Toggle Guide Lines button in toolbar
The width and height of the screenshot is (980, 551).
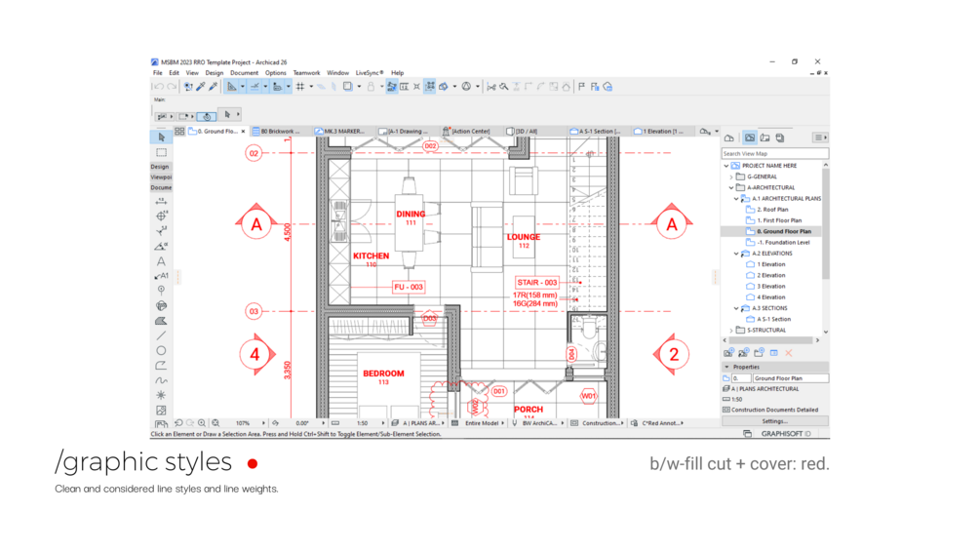[x=232, y=87]
